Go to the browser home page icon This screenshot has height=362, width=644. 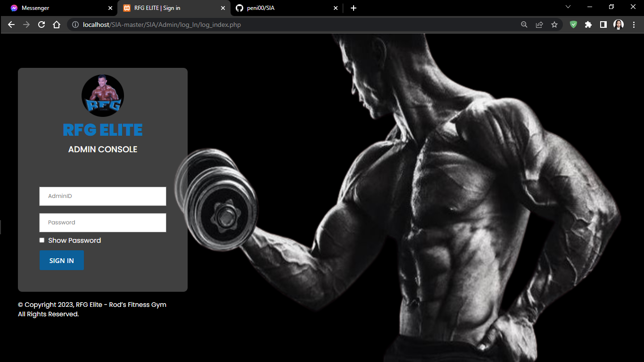point(57,25)
